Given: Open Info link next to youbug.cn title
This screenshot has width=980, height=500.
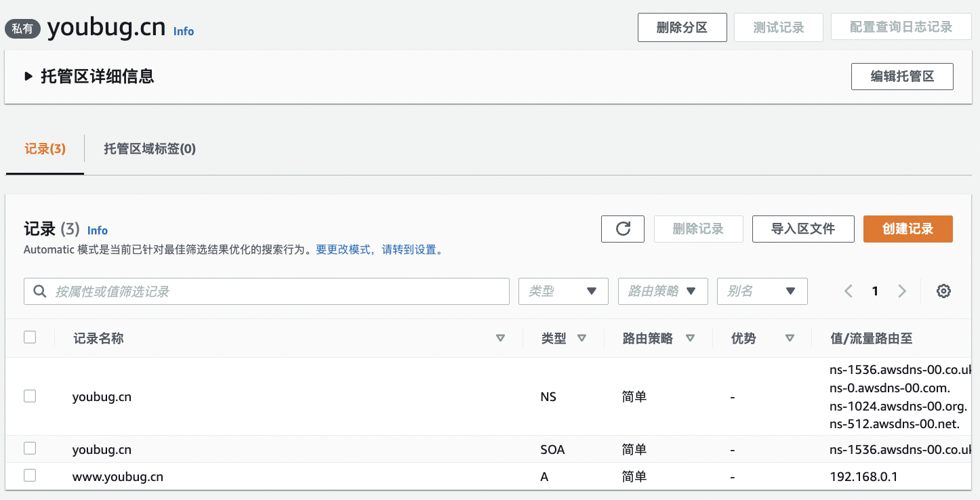Looking at the screenshot, I should pos(184,31).
